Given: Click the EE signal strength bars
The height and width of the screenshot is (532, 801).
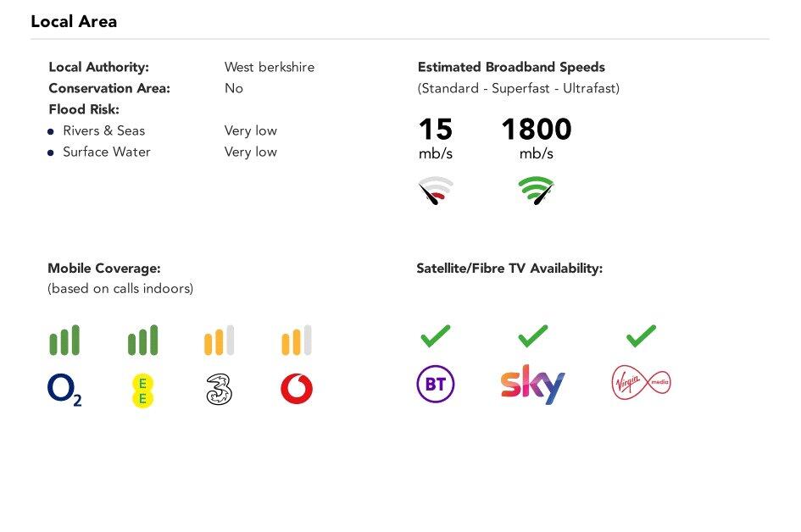Looking at the screenshot, I should (142, 341).
